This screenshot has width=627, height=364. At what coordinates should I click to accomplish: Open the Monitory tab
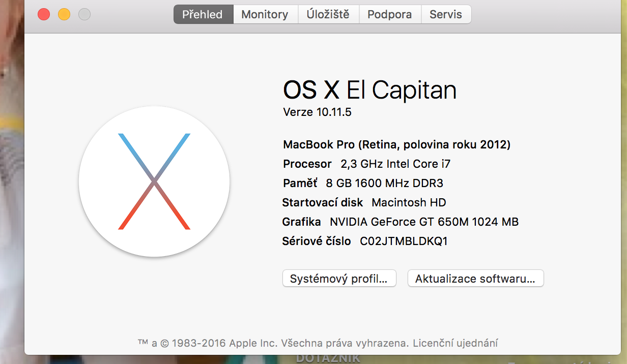[265, 14]
